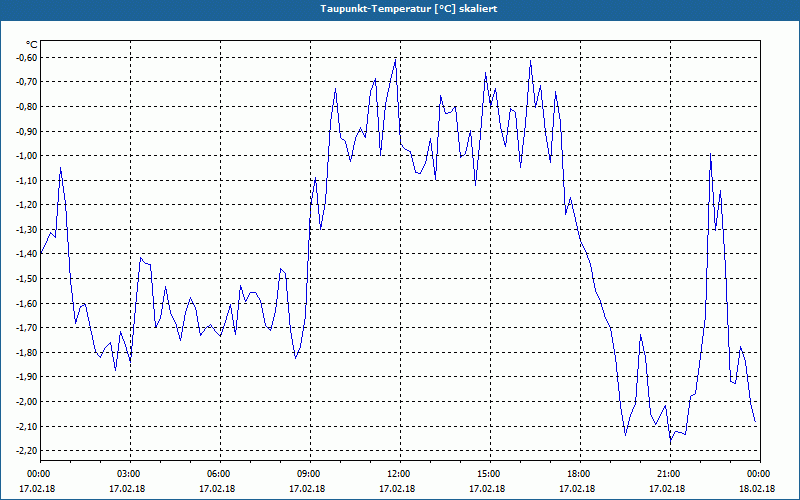Image resolution: width=800 pixels, height=500 pixels.
Task: Click the -1,40 axis value
Action: pos(26,254)
